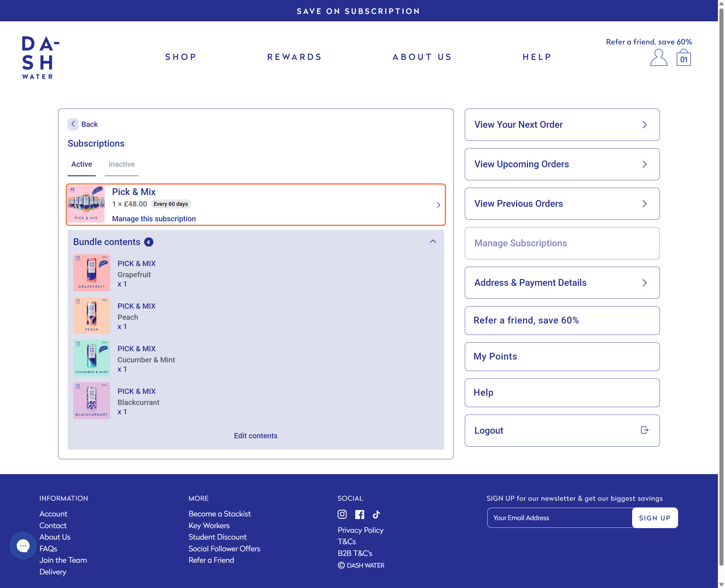
Task: Open the shopping bag cart icon
Action: coord(683,58)
